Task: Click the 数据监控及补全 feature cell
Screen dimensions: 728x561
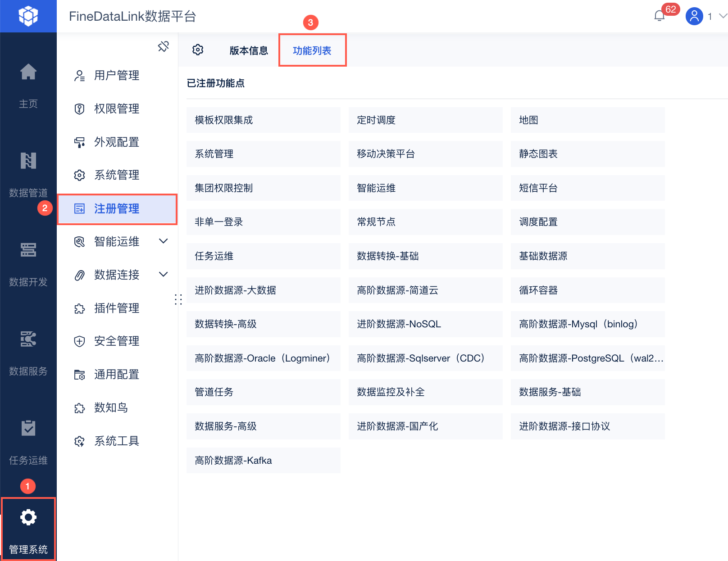Action: (x=426, y=392)
